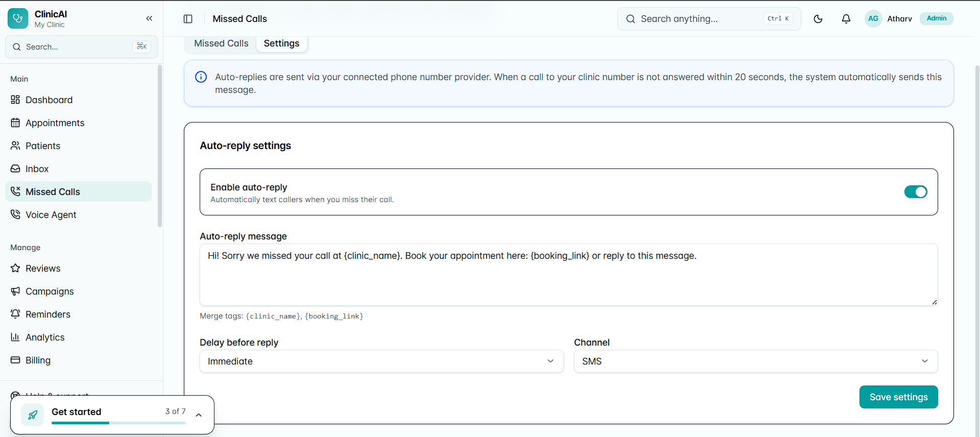Go to Analytics page

click(78, 337)
